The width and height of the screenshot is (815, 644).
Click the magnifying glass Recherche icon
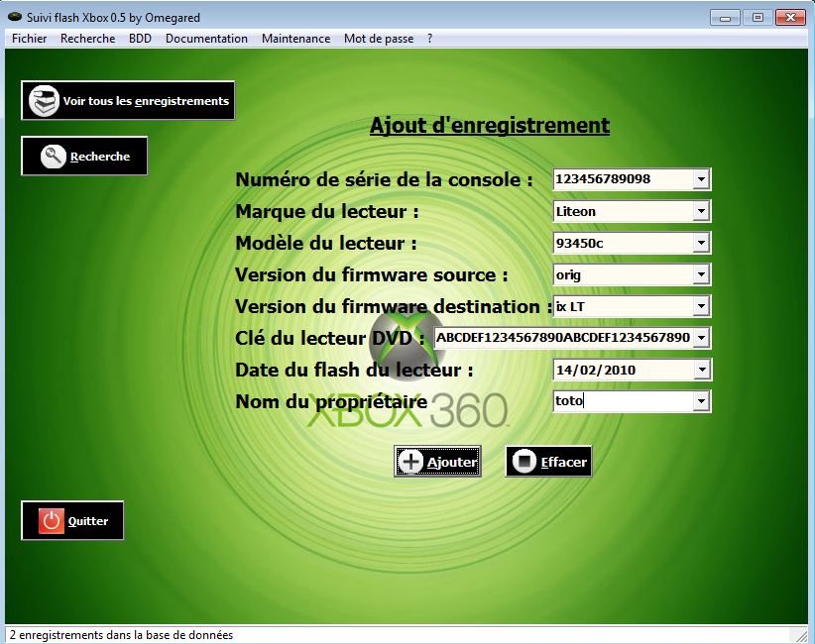(x=53, y=156)
